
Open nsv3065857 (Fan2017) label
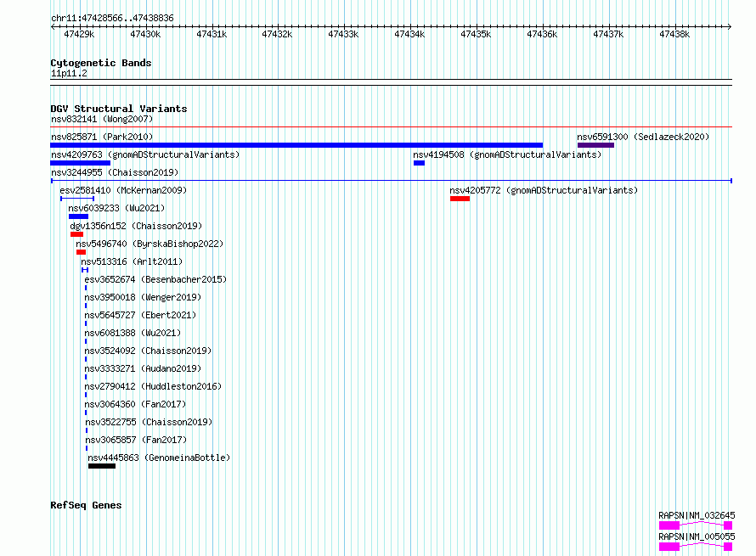(136, 440)
